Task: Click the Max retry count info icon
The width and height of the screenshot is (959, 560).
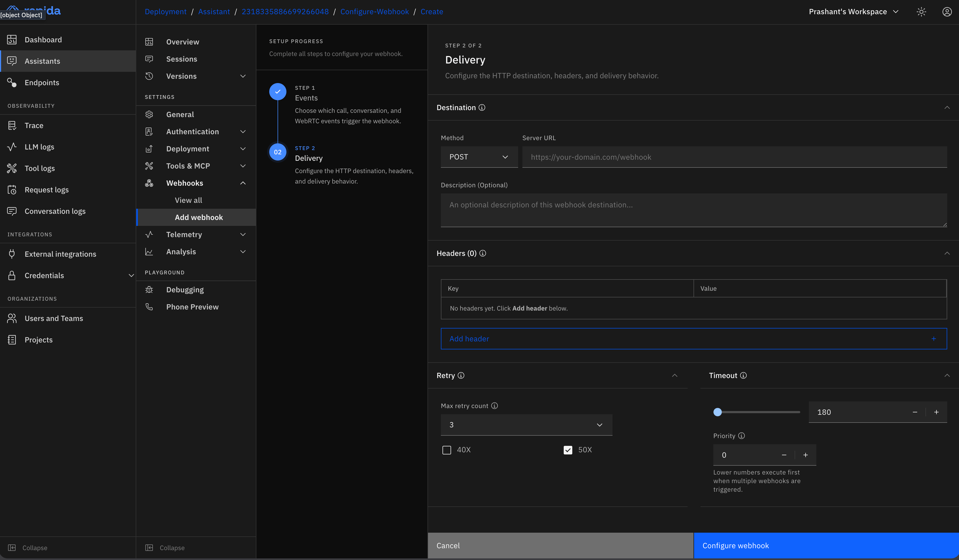Action: point(494,406)
